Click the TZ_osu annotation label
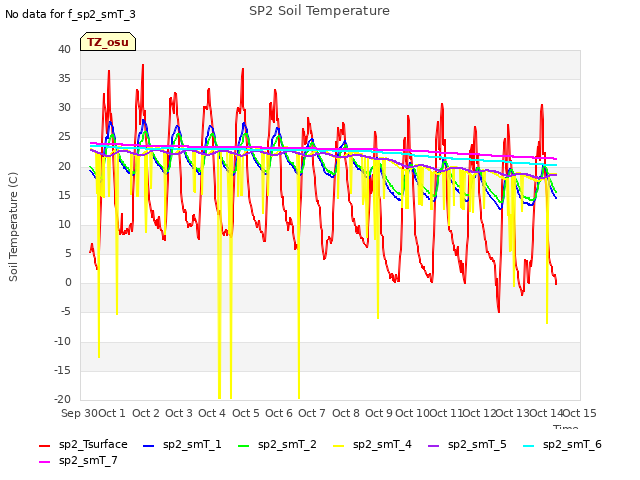 point(108,42)
